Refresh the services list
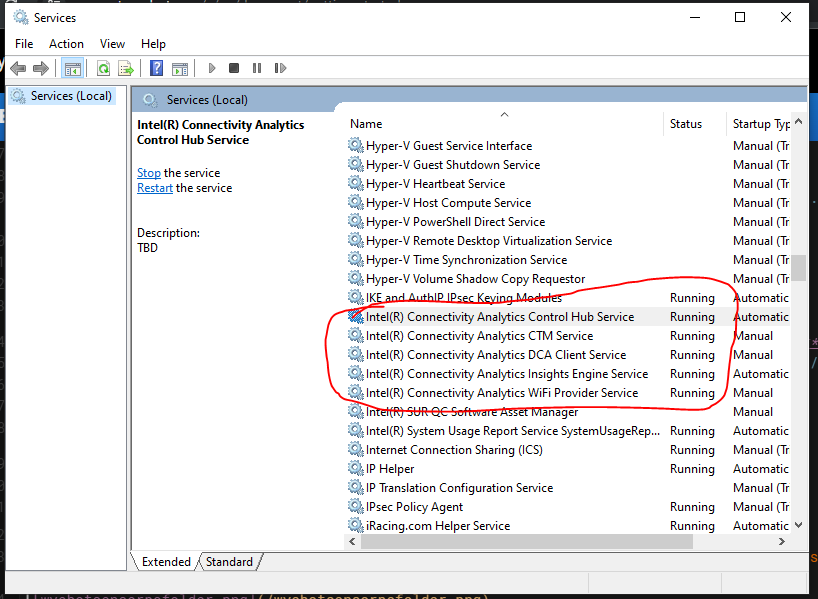Viewport: 818px width, 599px height. [x=104, y=68]
